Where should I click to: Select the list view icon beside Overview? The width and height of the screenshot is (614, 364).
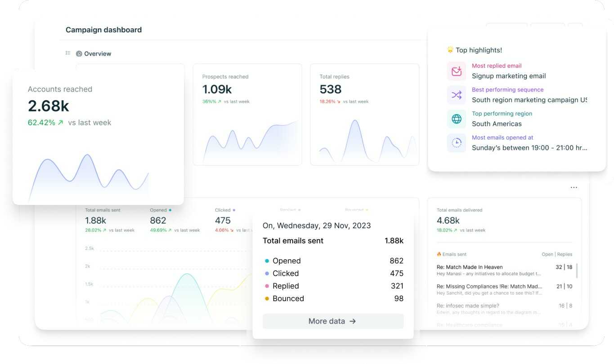coord(67,53)
